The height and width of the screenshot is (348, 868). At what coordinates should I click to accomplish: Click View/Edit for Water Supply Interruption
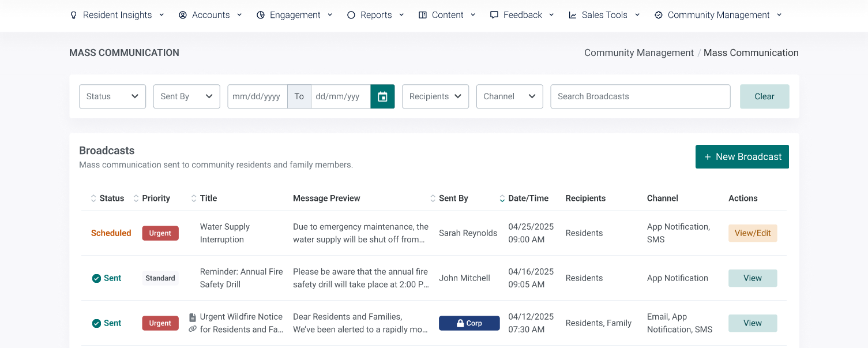tap(753, 233)
